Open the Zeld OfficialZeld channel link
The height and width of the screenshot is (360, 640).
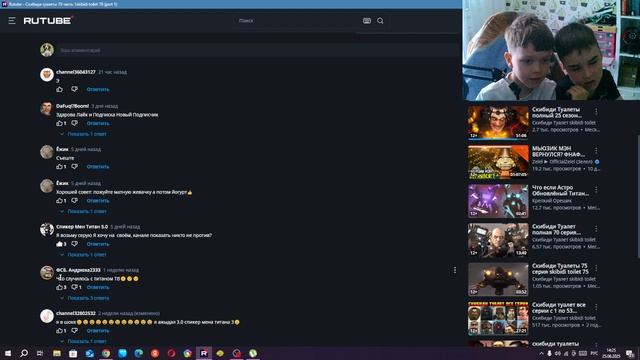[562, 162]
